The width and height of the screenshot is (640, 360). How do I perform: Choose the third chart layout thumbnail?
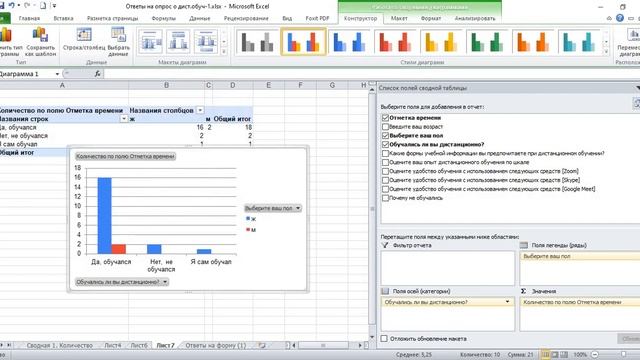click(x=206, y=41)
